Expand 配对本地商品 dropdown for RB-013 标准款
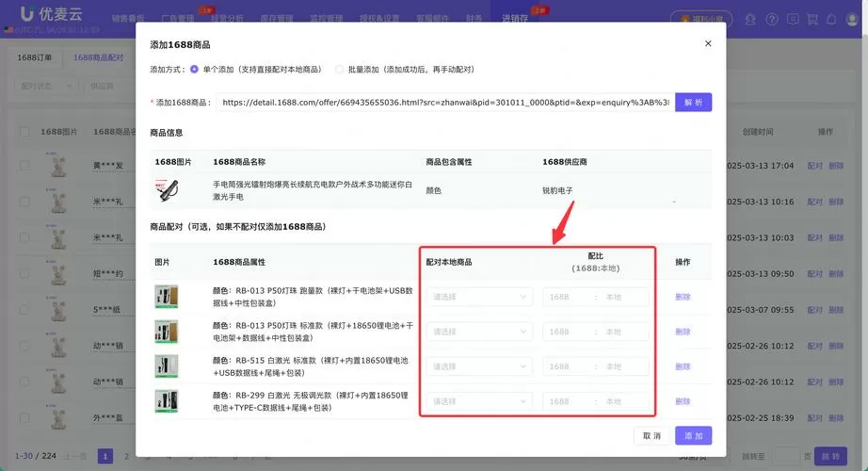 [479, 332]
